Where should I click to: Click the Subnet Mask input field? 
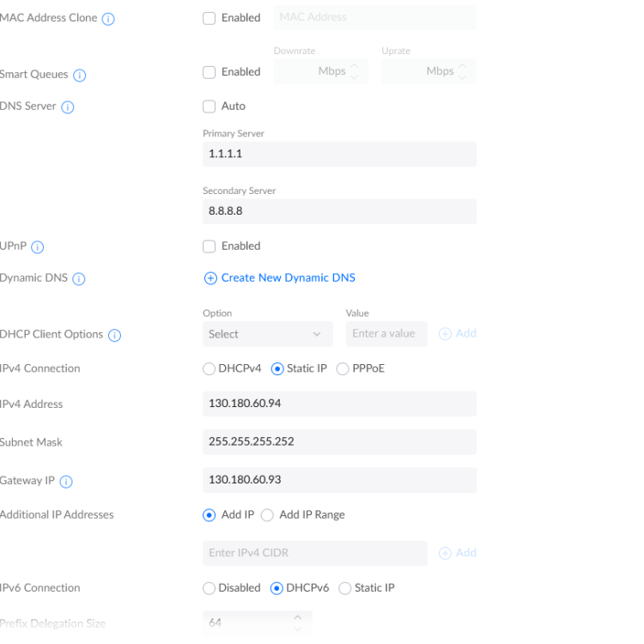[x=339, y=442]
